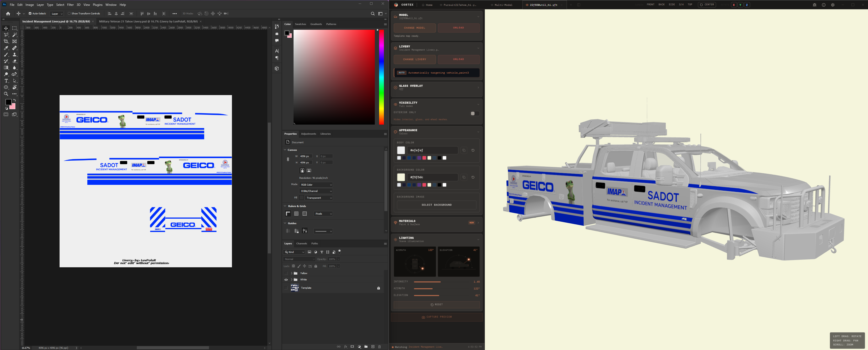
Task: Click the background color hex field #f5f5dc
Action: 432,177
